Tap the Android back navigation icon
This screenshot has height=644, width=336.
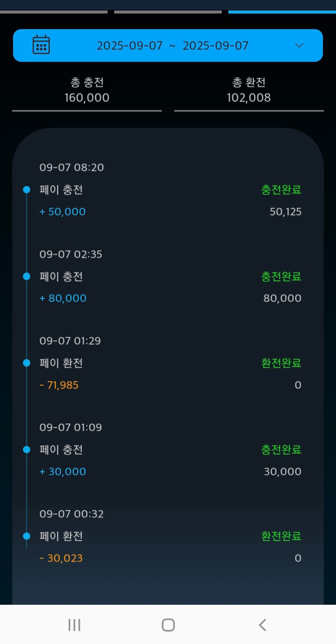coord(262,625)
